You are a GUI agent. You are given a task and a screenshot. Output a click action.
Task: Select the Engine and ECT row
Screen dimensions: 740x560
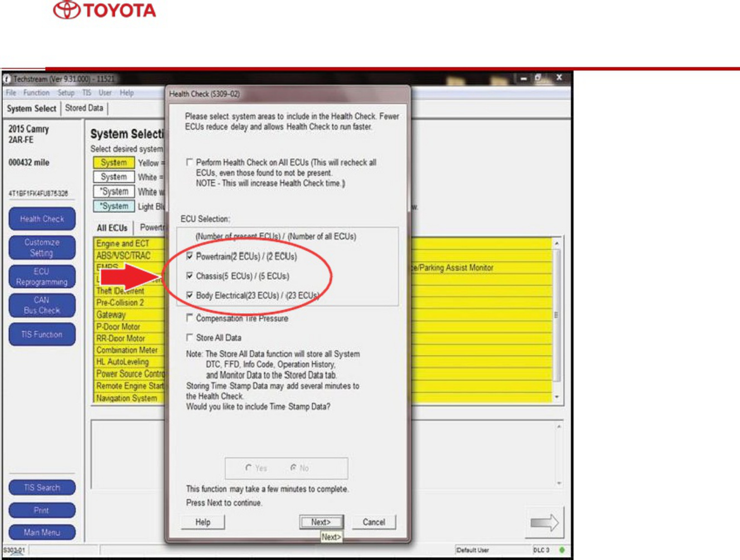[x=130, y=244]
